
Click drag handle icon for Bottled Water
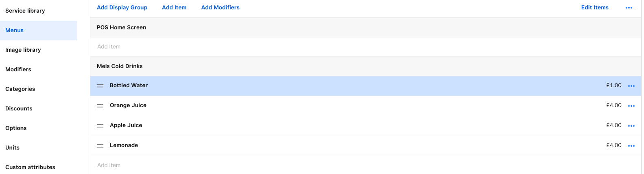tap(100, 86)
